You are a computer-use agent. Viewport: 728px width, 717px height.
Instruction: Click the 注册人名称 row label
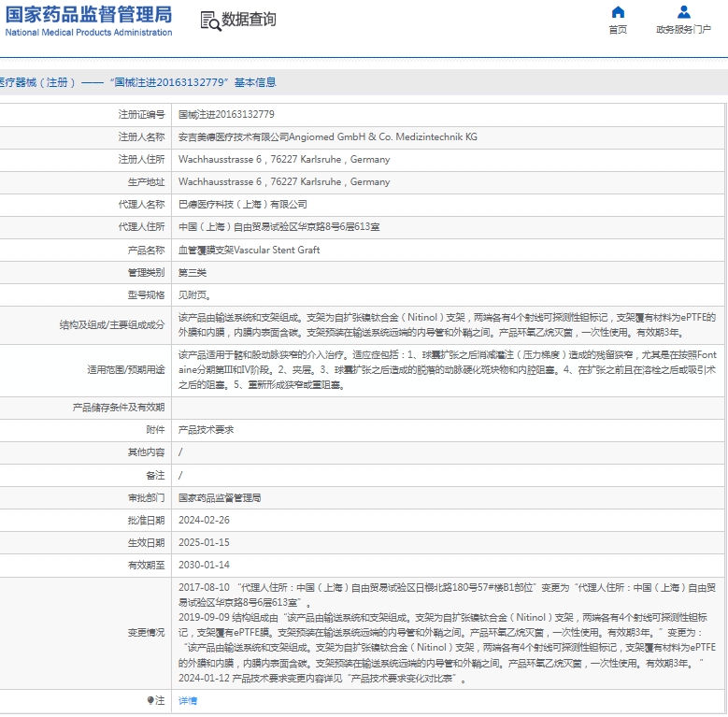point(142,137)
